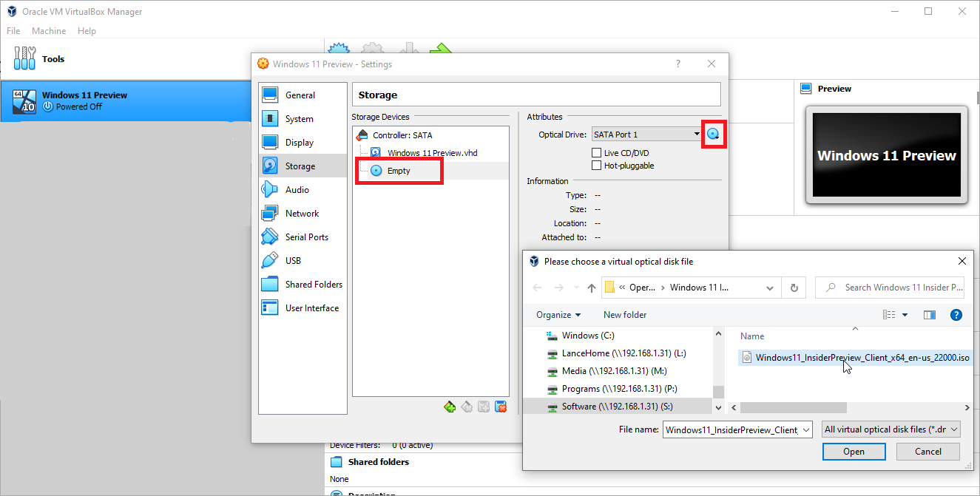
Task: Click the choose optical disk icon
Action: (713, 134)
